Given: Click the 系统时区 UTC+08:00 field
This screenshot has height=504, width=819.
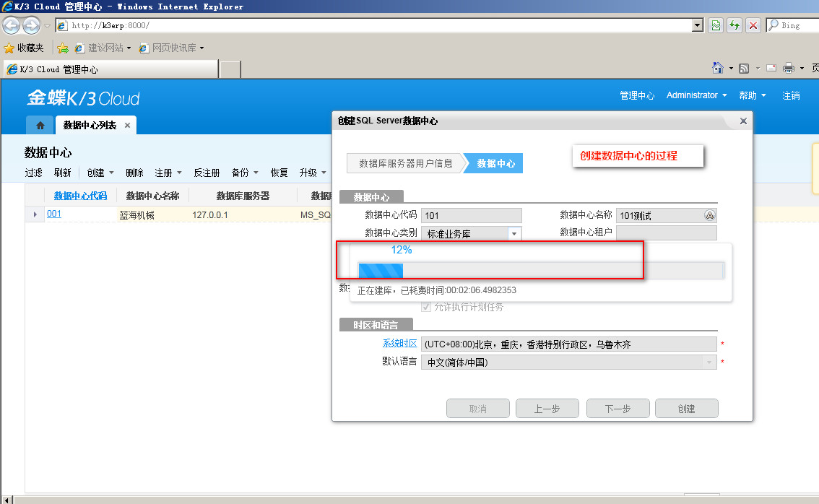Looking at the screenshot, I should 569,344.
